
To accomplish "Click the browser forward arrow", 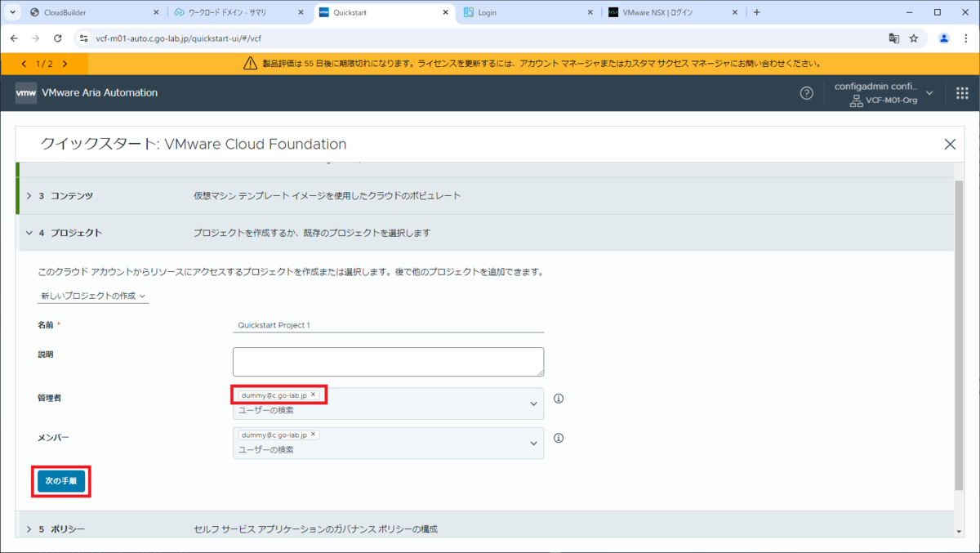I will [36, 38].
